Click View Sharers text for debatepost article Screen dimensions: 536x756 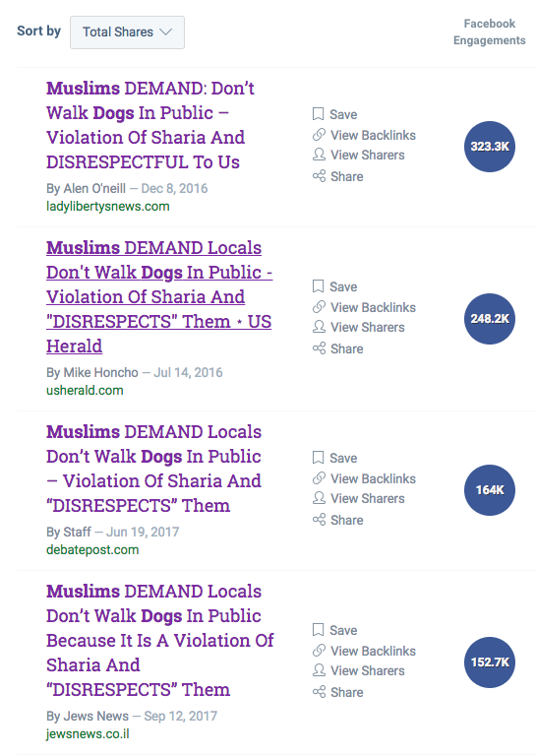(368, 498)
